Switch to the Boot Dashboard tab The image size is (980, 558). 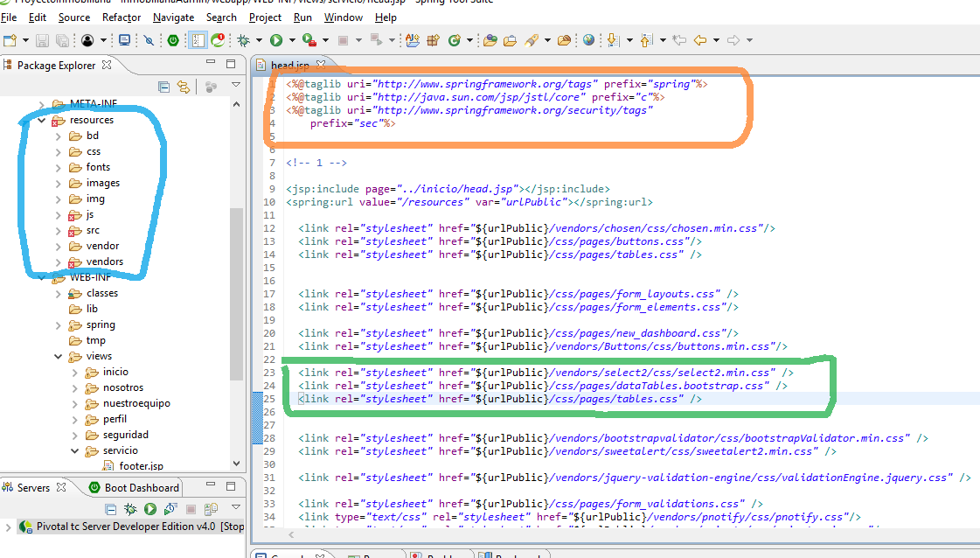pos(134,488)
